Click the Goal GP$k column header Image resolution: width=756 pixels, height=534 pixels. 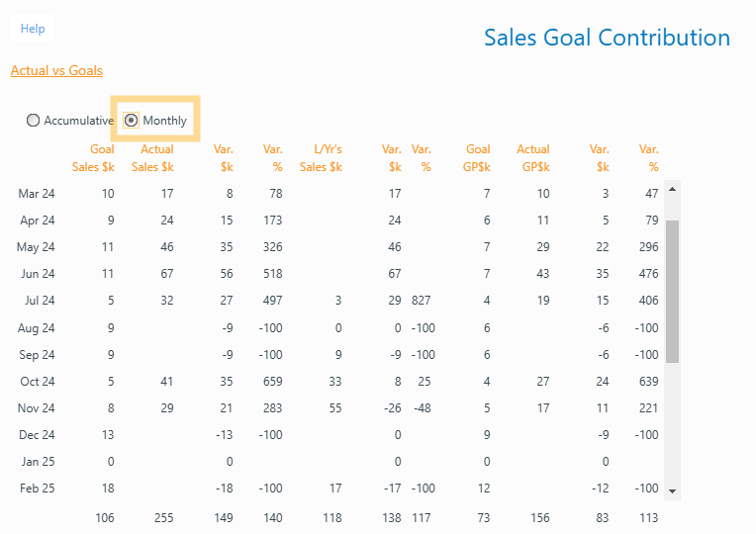coord(478,158)
